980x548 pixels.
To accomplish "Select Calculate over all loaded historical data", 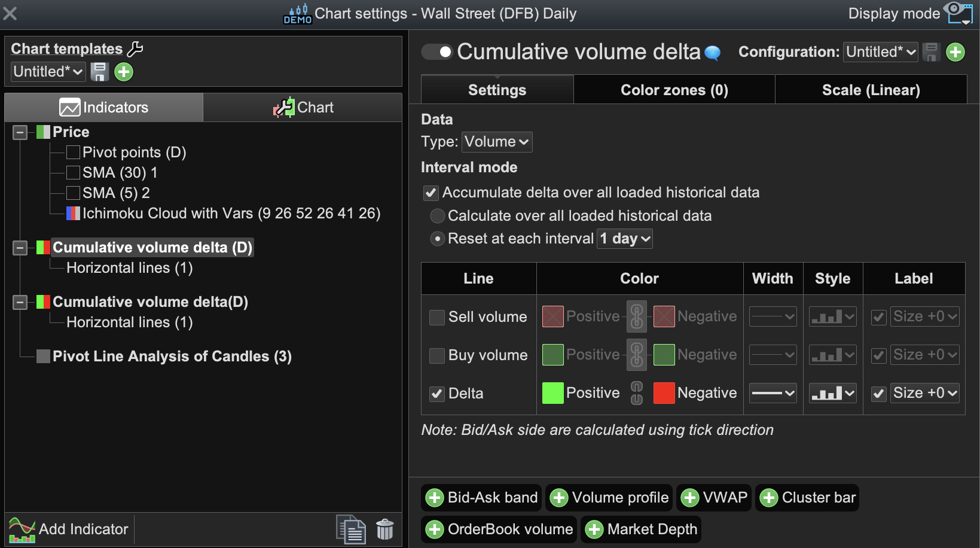I will (x=438, y=216).
